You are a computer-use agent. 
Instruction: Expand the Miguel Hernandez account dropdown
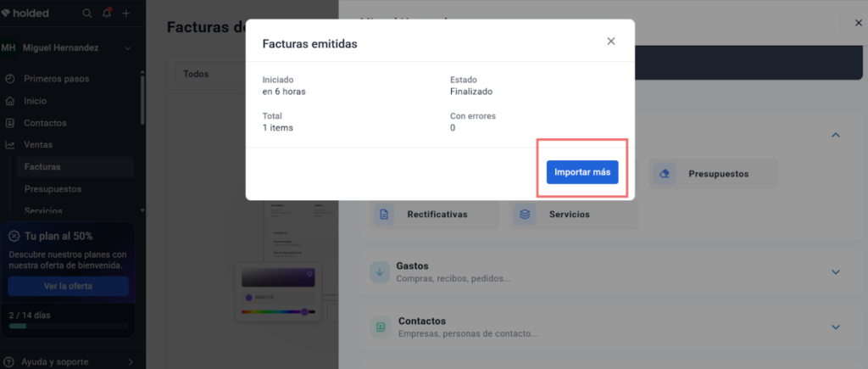[x=128, y=48]
